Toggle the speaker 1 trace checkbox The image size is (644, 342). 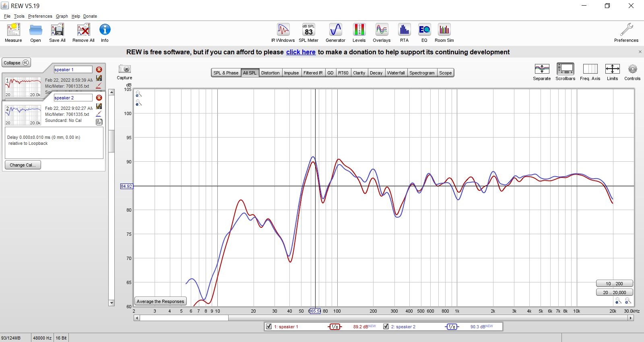click(x=269, y=326)
